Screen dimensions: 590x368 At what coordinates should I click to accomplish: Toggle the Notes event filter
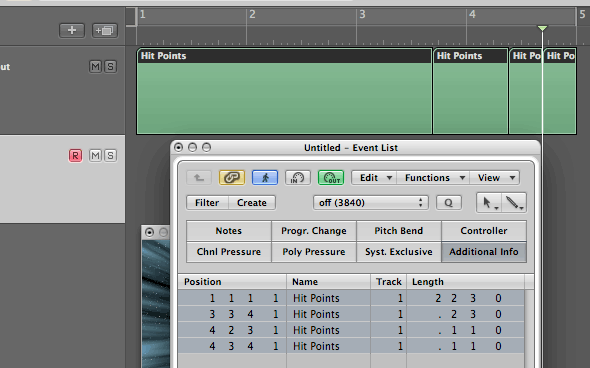click(229, 231)
